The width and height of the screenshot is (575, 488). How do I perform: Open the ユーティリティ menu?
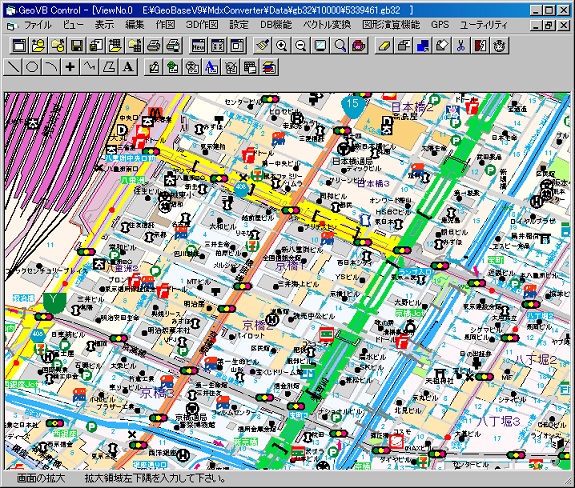click(x=484, y=25)
